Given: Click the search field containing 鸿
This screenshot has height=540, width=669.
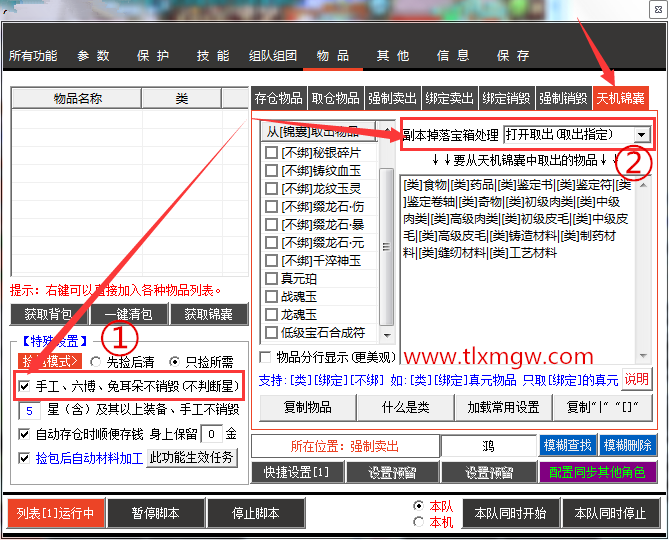Looking at the screenshot, I should [x=489, y=447].
